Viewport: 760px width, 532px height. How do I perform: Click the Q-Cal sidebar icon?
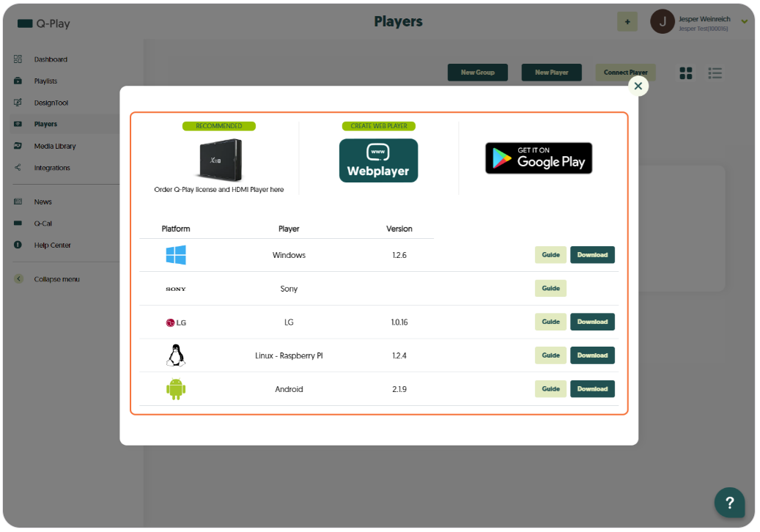[x=18, y=223]
